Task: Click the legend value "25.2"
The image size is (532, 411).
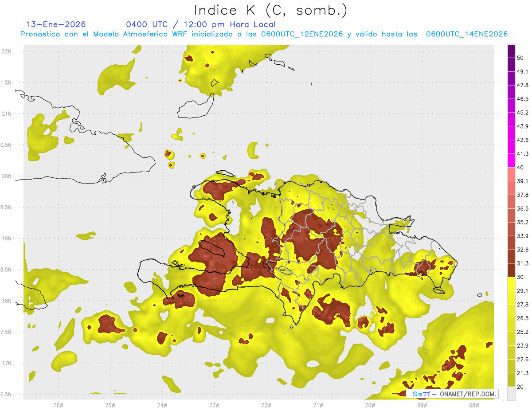Action: [523, 332]
